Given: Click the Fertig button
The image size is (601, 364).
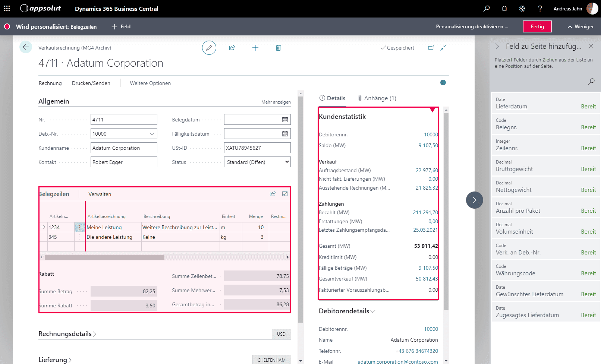Looking at the screenshot, I should coord(537,26).
